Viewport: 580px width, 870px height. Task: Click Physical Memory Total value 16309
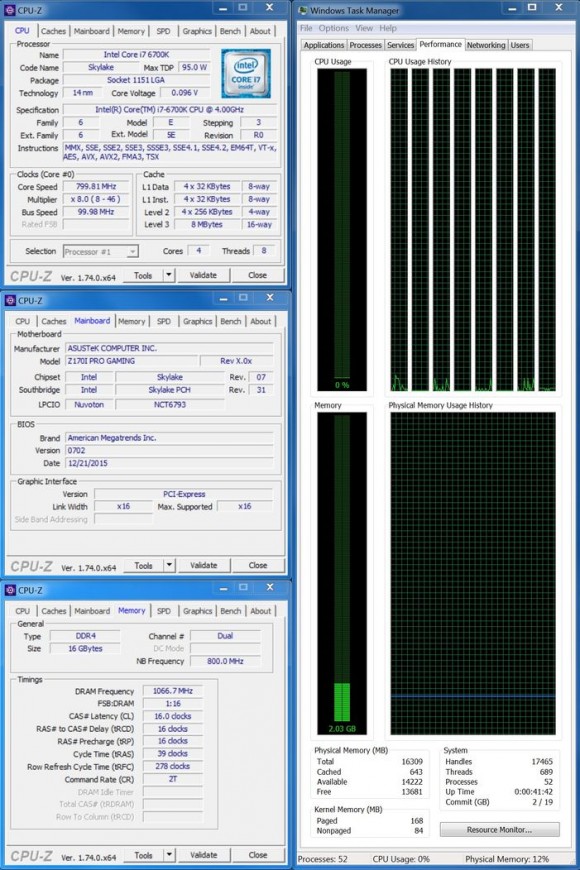click(x=412, y=761)
